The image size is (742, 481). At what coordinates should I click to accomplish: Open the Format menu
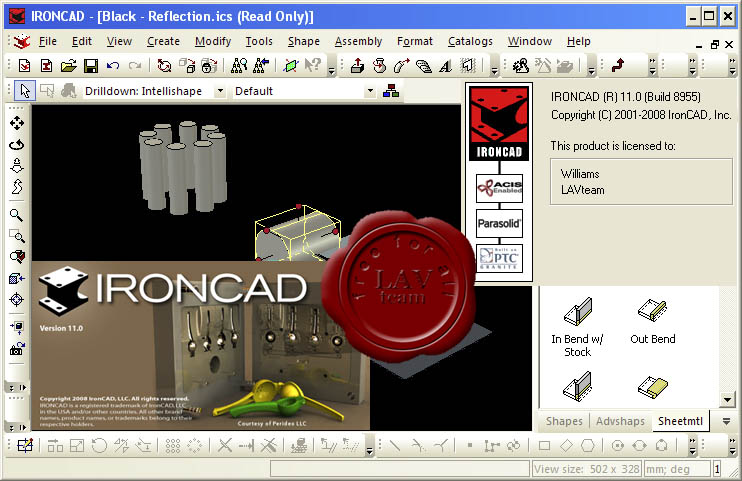(x=415, y=42)
